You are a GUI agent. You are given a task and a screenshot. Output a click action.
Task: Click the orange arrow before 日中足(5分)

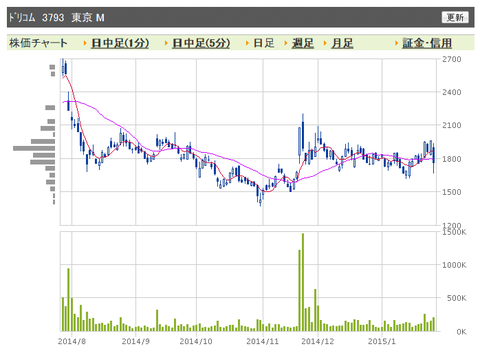[166, 43]
